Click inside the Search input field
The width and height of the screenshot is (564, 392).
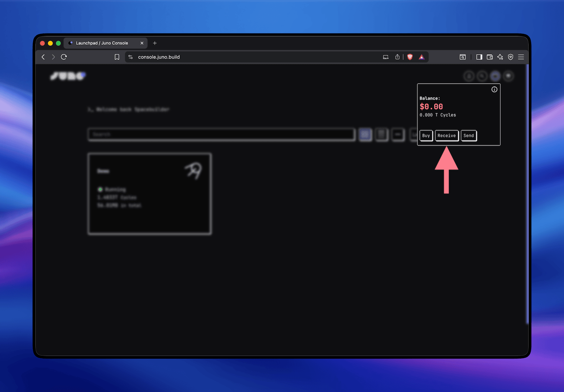pos(221,135)
